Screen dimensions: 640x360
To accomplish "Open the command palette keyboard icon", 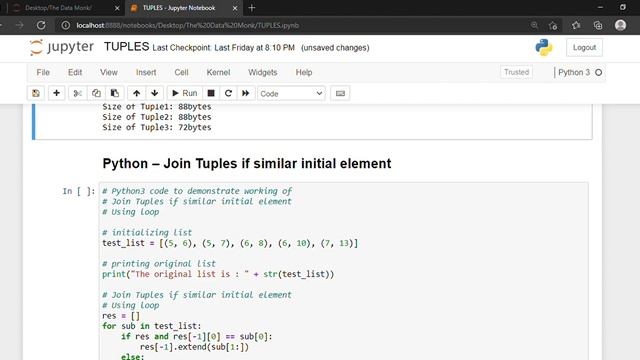I will pos(340,93).
